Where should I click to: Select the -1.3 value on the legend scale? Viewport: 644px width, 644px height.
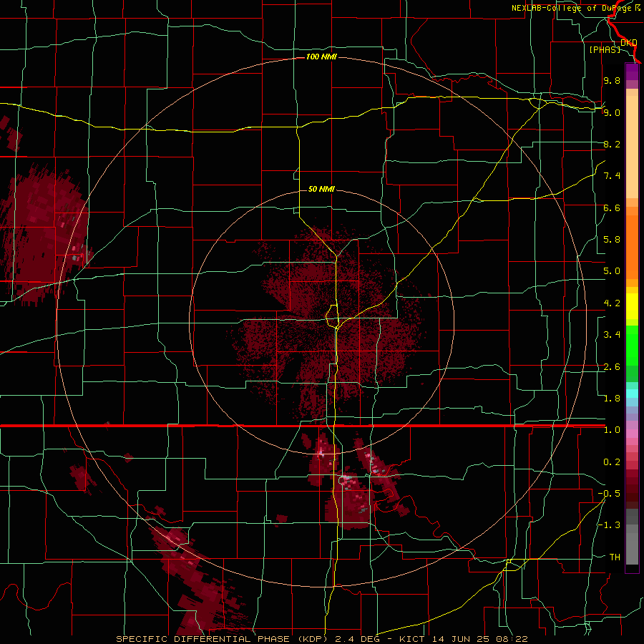click(609, 525)
